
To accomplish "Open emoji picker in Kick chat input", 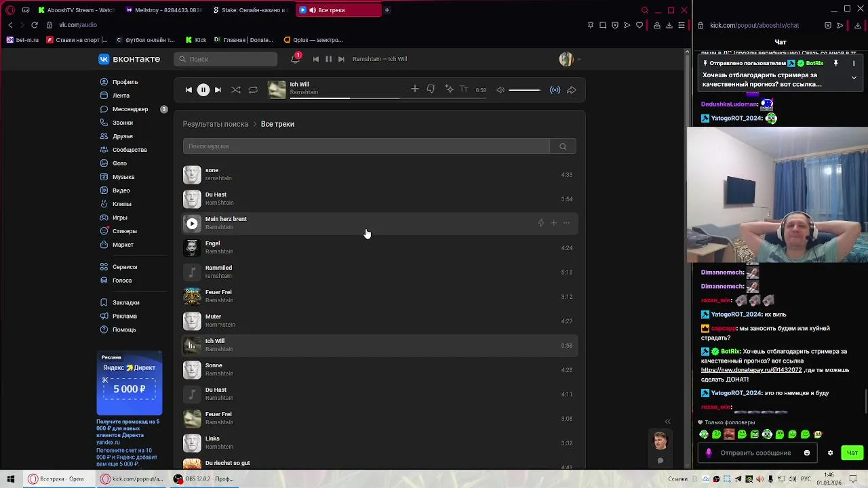I will coord(806,453).
